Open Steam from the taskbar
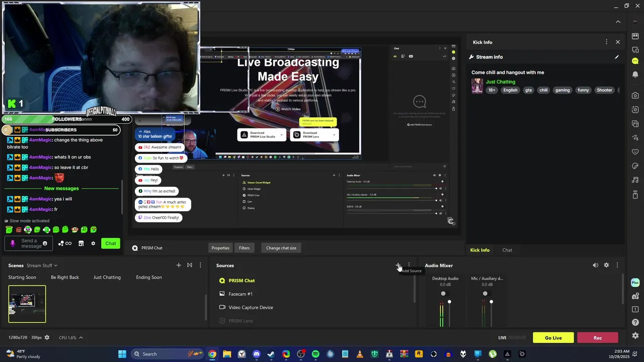This screenshot has width=644, height=362. 271,354
